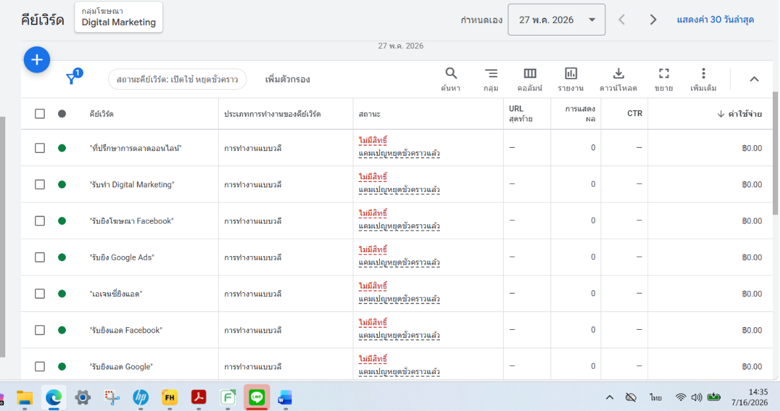Viewport: 780px width, 411px height.
Task: Go to next date range arrow
Action: [653, 20]
